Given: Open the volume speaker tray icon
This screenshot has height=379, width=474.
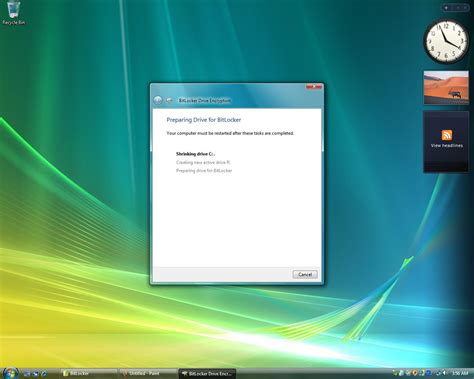Looking at the screenshot, I should pyautogui.click(x=444, y=373).
